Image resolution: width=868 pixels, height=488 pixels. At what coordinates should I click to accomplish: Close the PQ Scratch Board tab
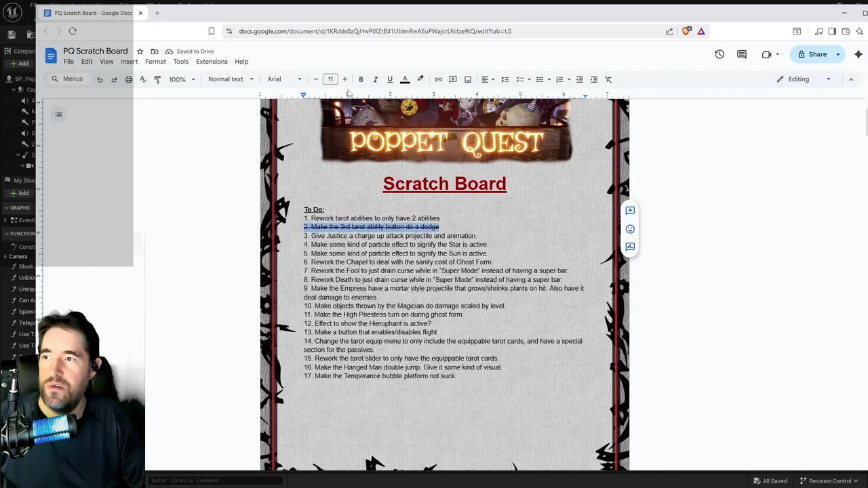coord(140,13)
